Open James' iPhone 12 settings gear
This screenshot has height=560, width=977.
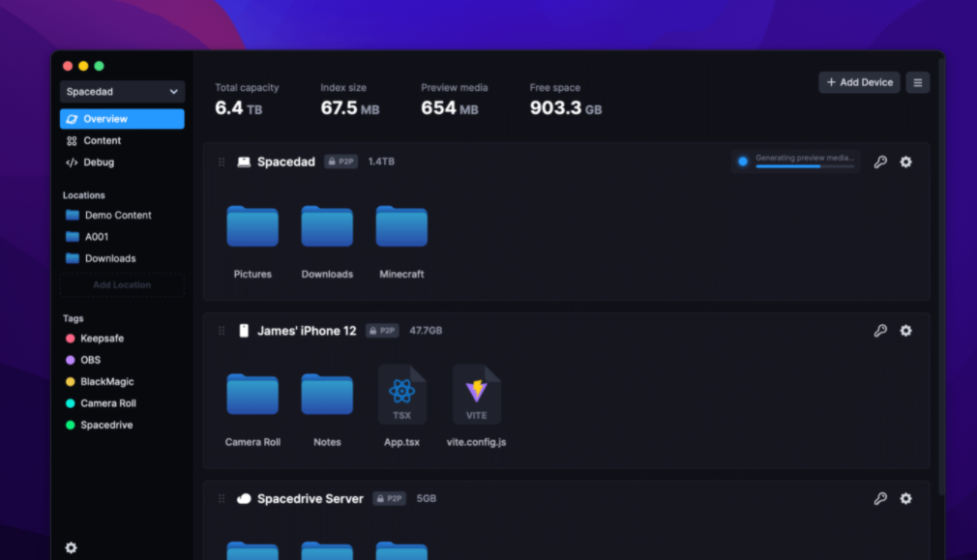pyautogui.click(x=906, y=331)
